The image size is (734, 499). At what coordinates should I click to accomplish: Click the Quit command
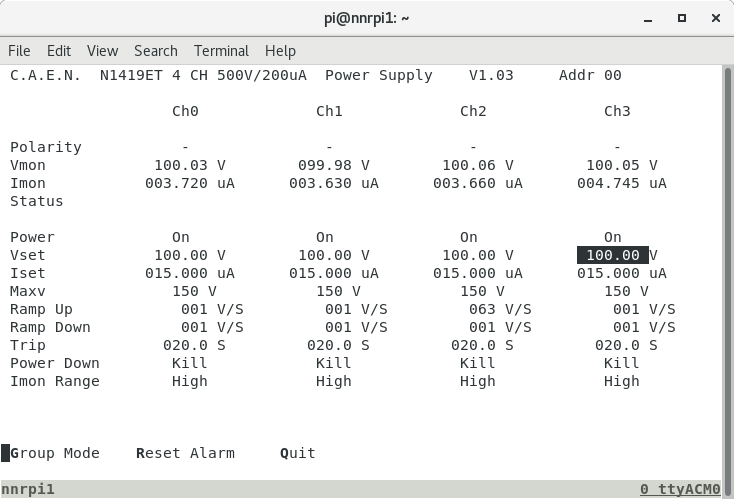tap(298, 453)
